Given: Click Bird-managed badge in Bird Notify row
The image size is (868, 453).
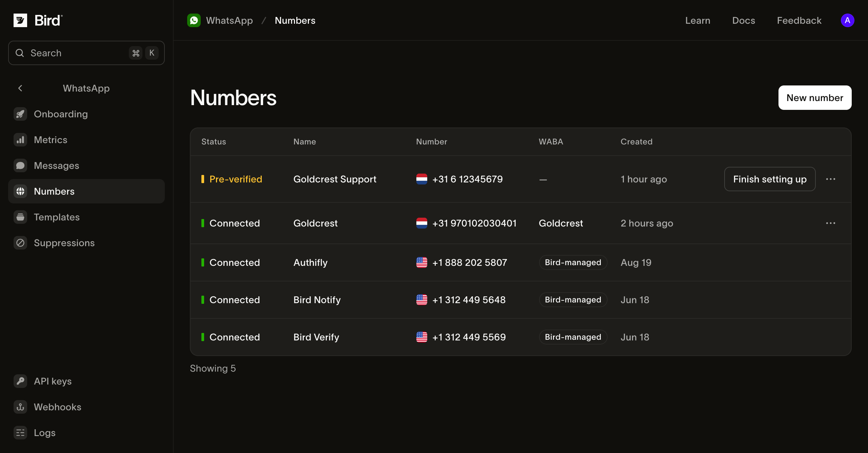Looking at the screenshot, I should 573,300.
